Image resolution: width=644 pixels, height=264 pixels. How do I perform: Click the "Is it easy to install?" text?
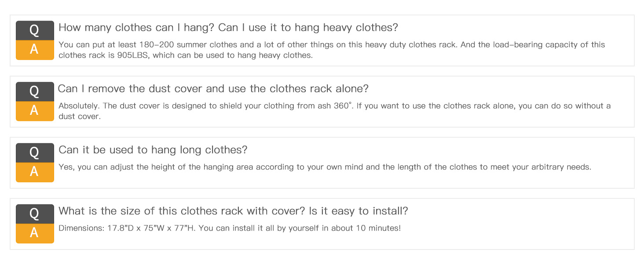click(359, 211)
